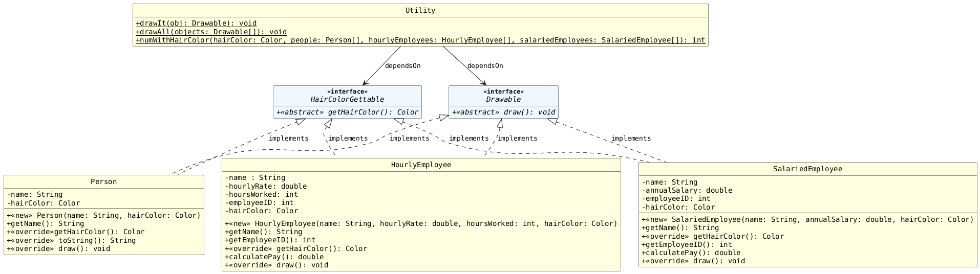Click the Utility class title

point(420,11)
